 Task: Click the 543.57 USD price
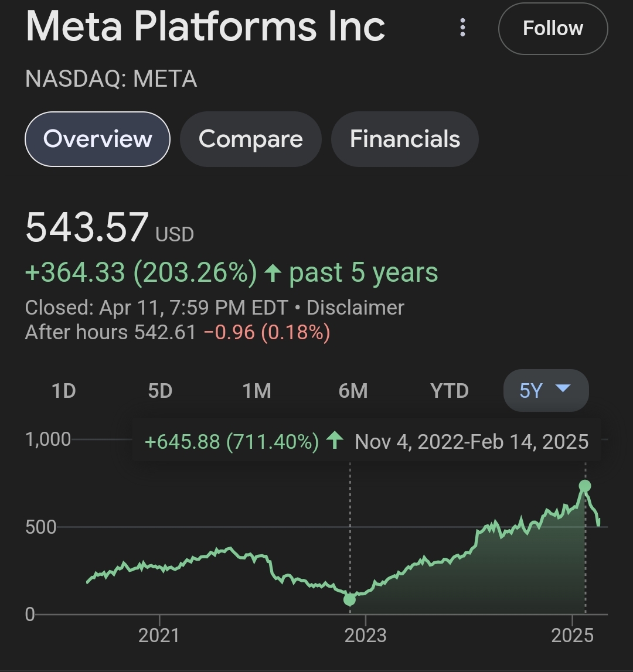pyautogui.click(x=87, y=227)
